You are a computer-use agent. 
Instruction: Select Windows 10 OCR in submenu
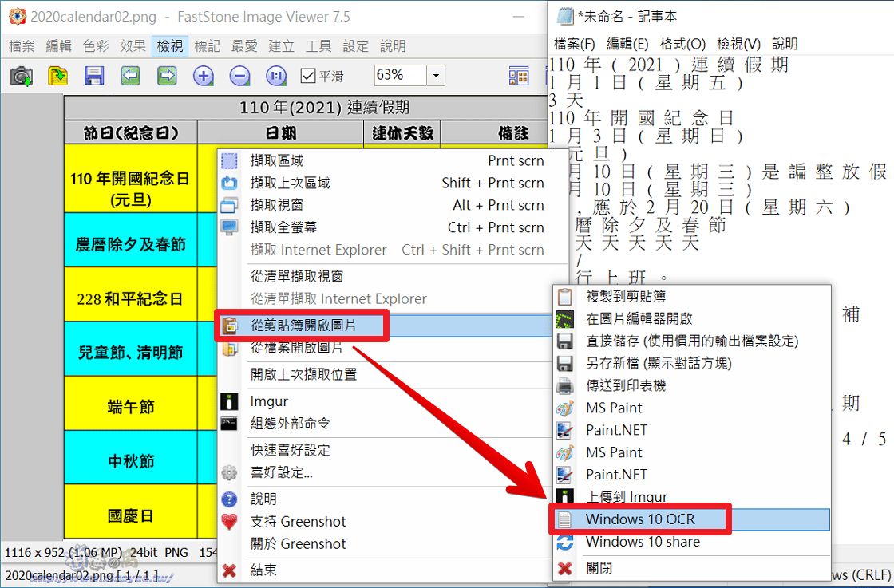click(691, 519)
